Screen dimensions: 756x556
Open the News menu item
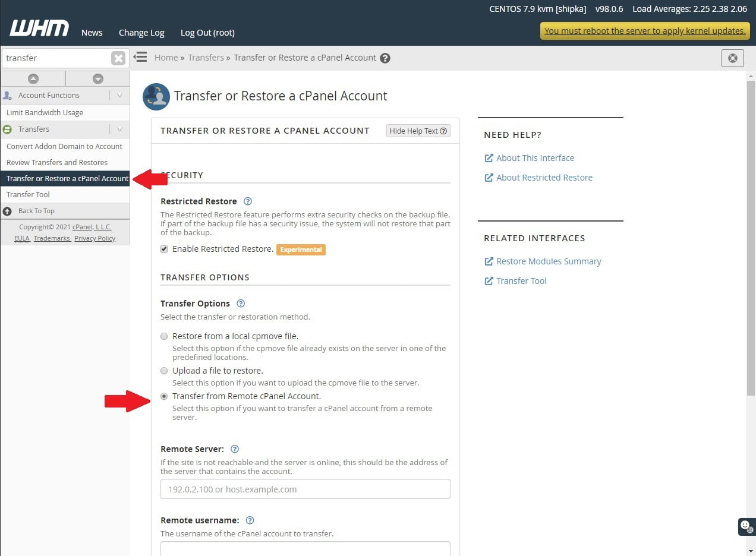(92, 33)
